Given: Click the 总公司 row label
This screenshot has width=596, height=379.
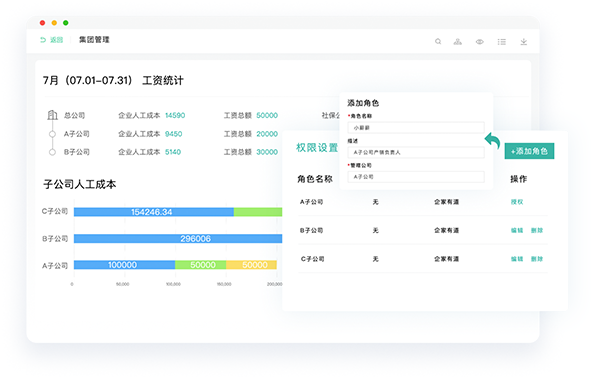Looking at the screenshot, I should 74,115.
